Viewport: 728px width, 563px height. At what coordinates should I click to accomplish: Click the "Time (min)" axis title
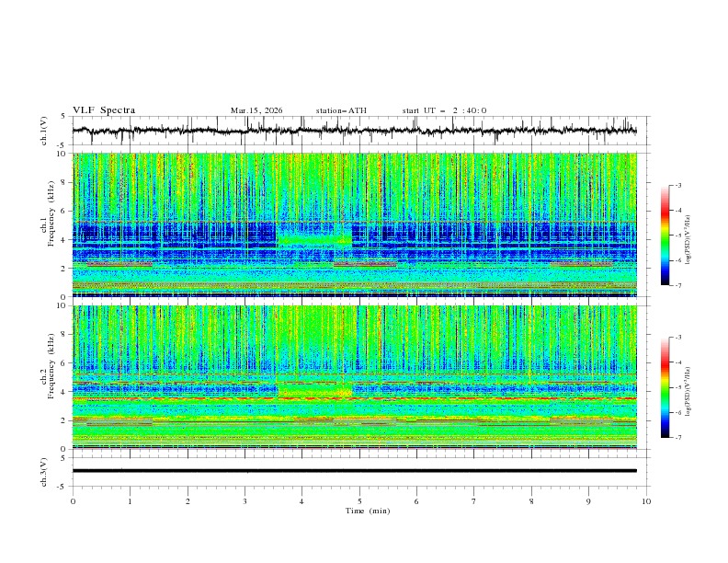368,511
